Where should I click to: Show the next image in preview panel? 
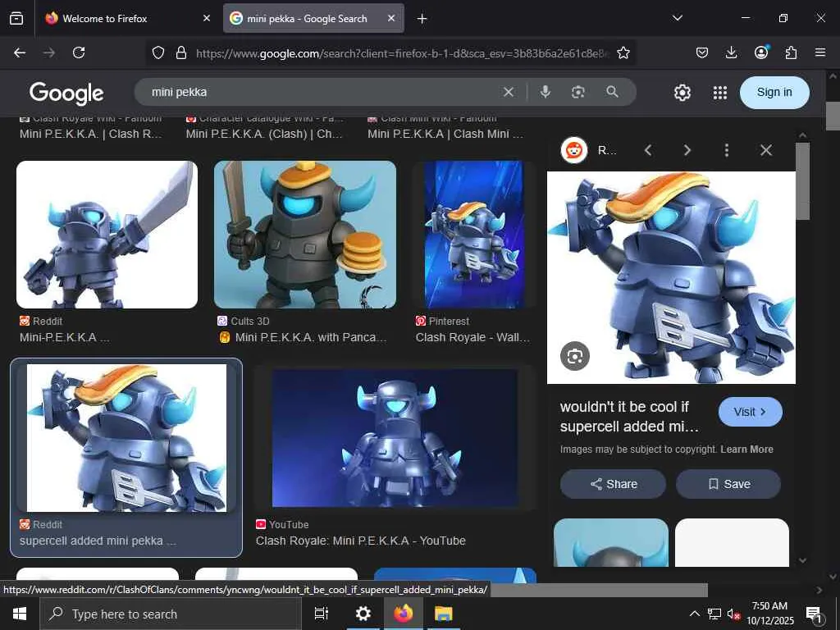[687, 151]
